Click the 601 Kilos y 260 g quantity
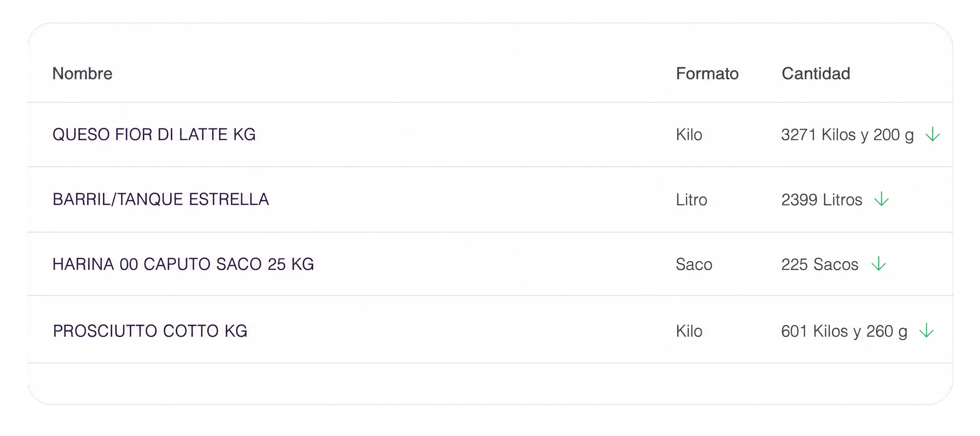Screen dimensions: 980x436 coord(844,331)
